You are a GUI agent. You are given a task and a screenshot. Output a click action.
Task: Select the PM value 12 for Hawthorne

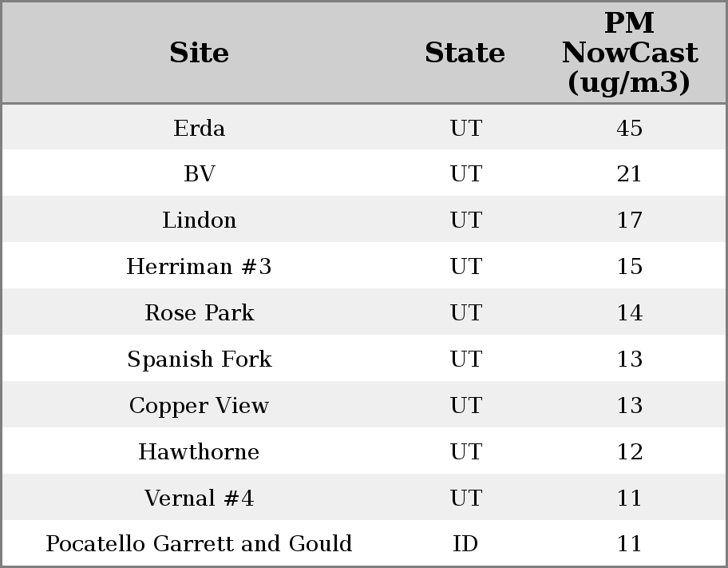pyautogui.click(x=629, y=452)
